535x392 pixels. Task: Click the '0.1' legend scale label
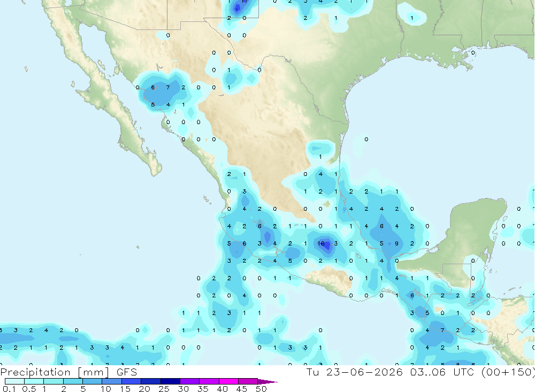[x=9, y=389]
